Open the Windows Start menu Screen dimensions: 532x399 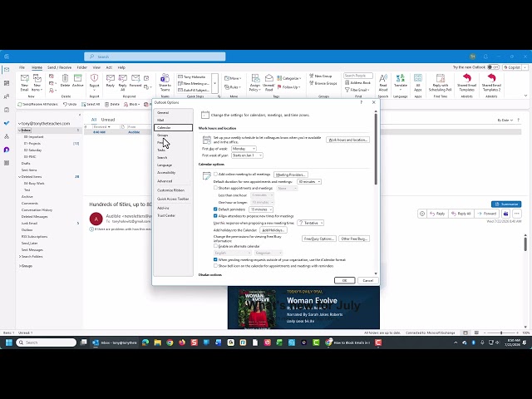tap(9, 342)
